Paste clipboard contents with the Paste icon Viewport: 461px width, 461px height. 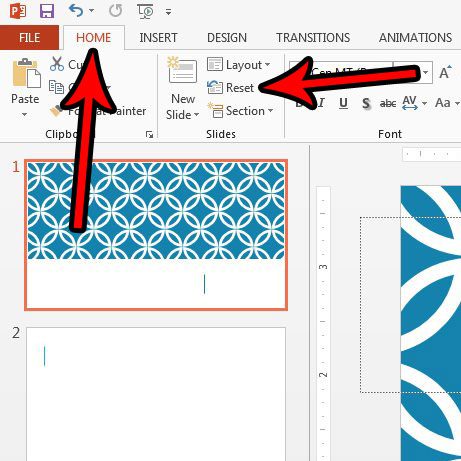(x=26, y=73)
